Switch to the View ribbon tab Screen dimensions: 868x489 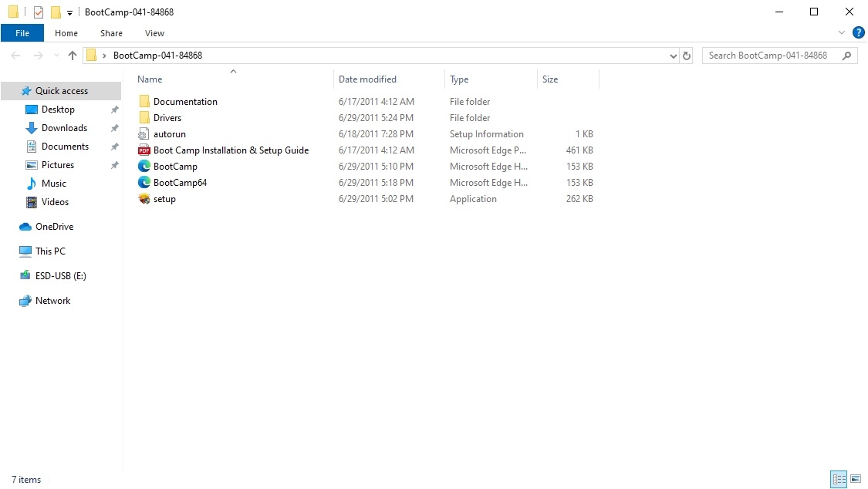click(154, 33)
